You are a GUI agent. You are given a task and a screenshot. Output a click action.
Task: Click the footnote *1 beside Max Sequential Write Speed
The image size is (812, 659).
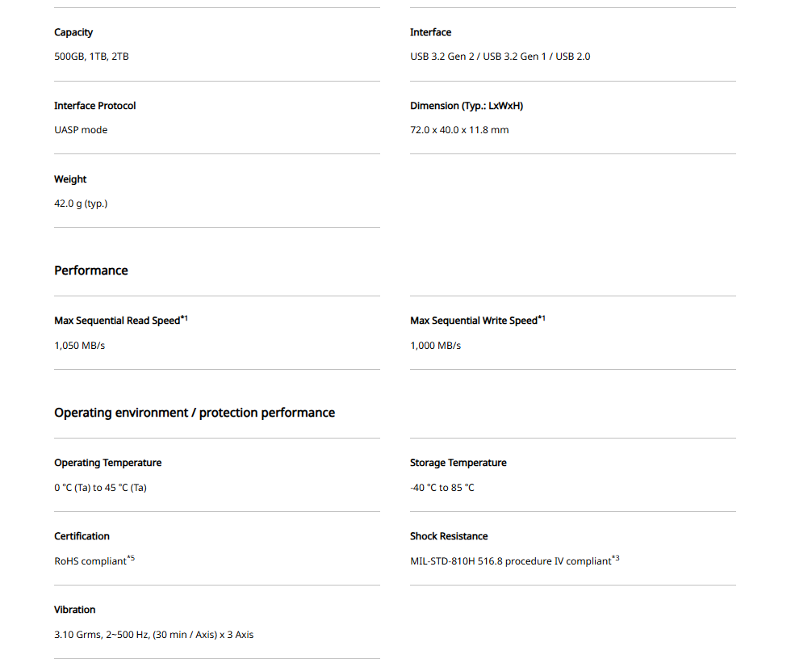point(542,318)
